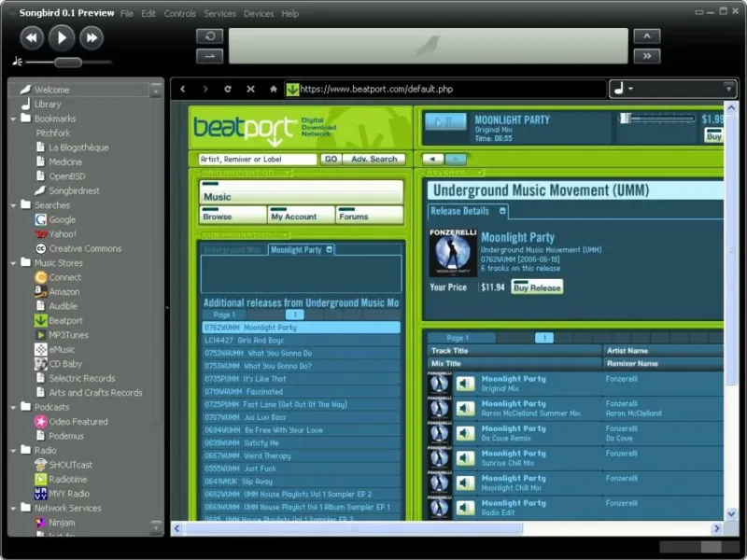Click the GO search button

[331, 159]
